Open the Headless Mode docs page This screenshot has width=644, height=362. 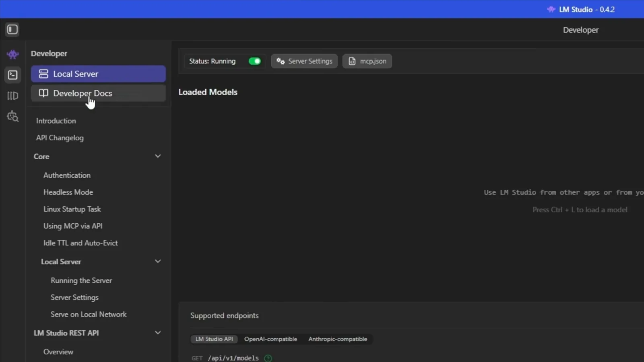[68, 192]
